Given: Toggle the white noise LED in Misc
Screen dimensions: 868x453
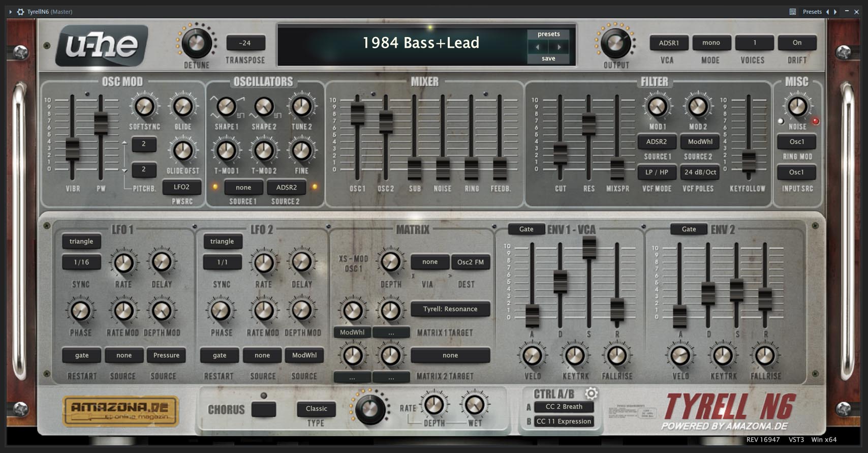Looking at the screenshot, I should pos(781,121).
